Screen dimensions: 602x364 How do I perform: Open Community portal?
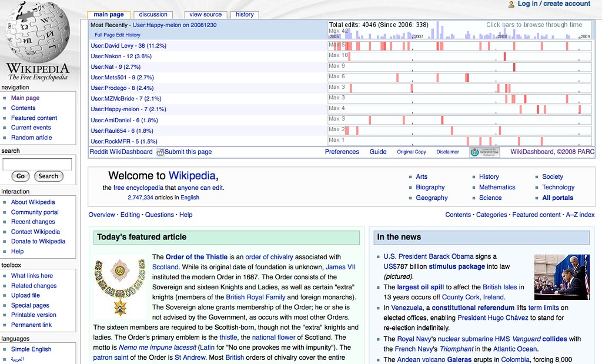point(35,212)
